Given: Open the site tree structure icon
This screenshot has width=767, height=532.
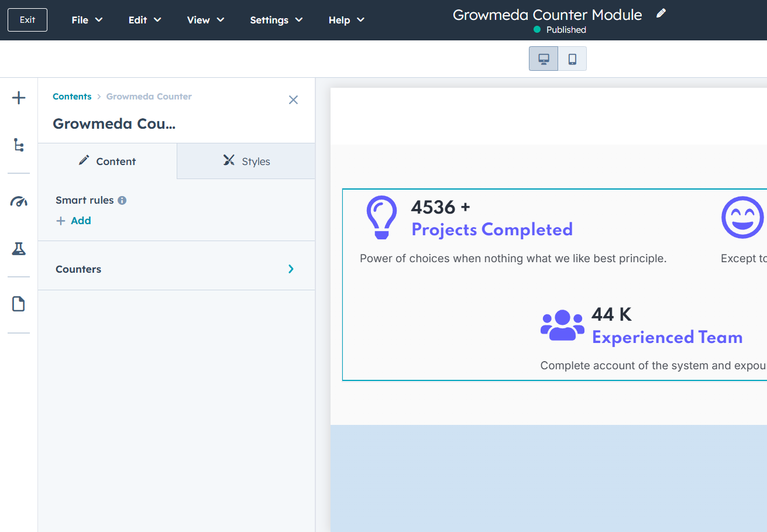Looking at the screenshot, I should tap(19, 145).
